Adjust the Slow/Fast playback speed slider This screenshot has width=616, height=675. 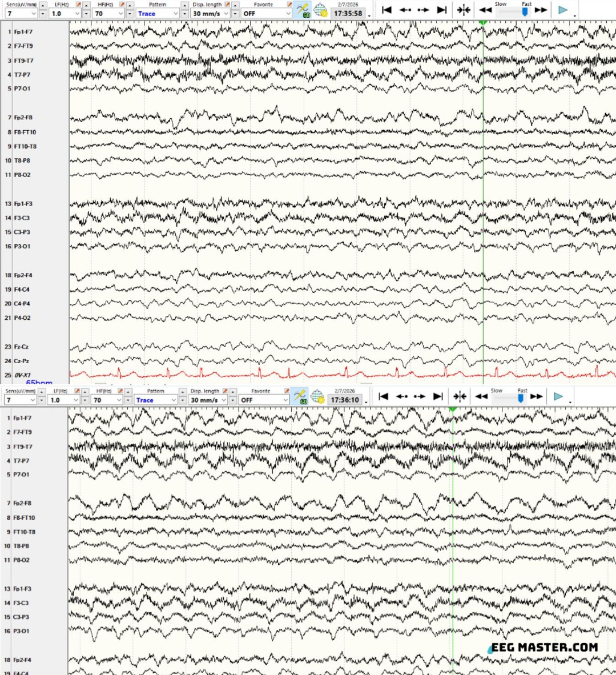click(524, 10)
